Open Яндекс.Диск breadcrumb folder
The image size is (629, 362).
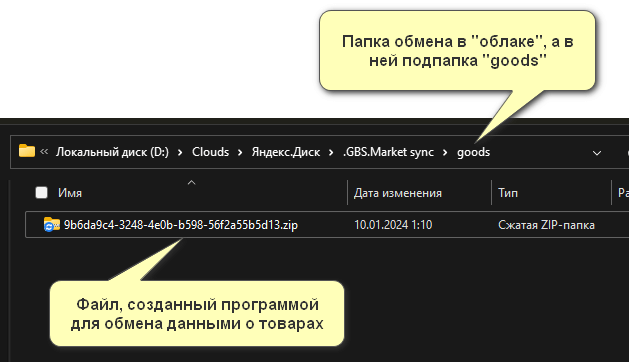[x=286, y=152]
